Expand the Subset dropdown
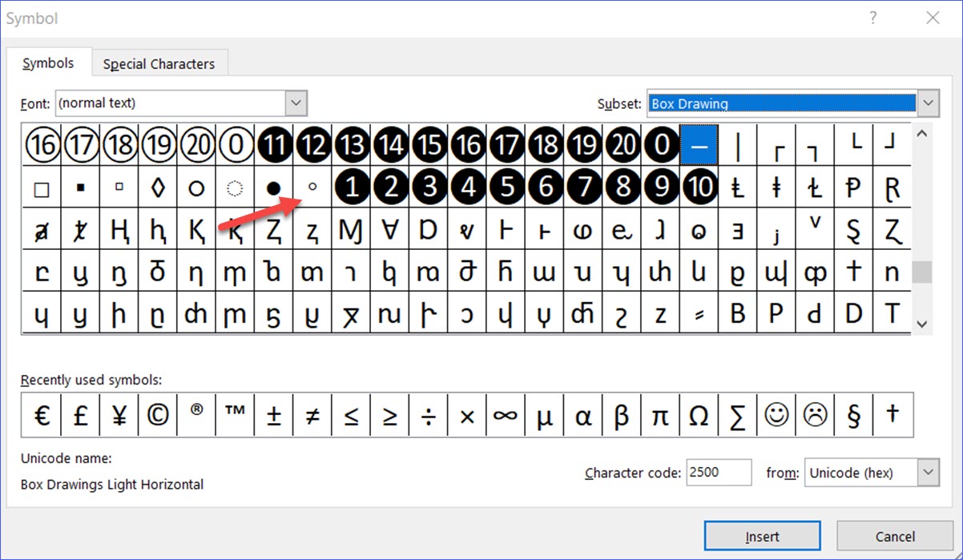 click(x=928, y=103)
